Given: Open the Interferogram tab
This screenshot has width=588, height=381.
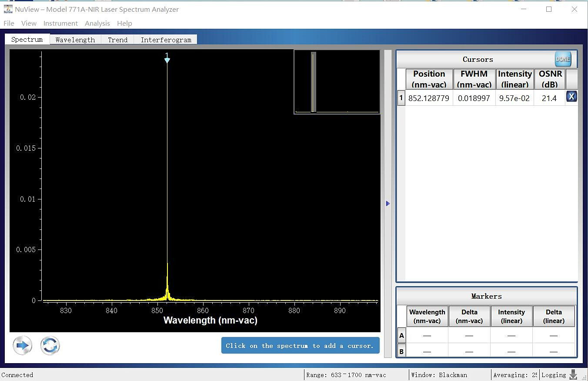Looking at the screenshot, I should pos(166,40).
